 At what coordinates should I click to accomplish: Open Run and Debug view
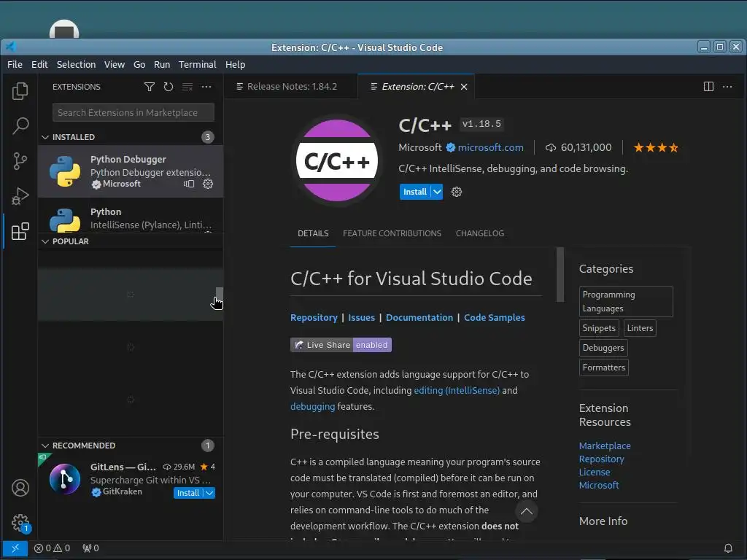(20, 195)
